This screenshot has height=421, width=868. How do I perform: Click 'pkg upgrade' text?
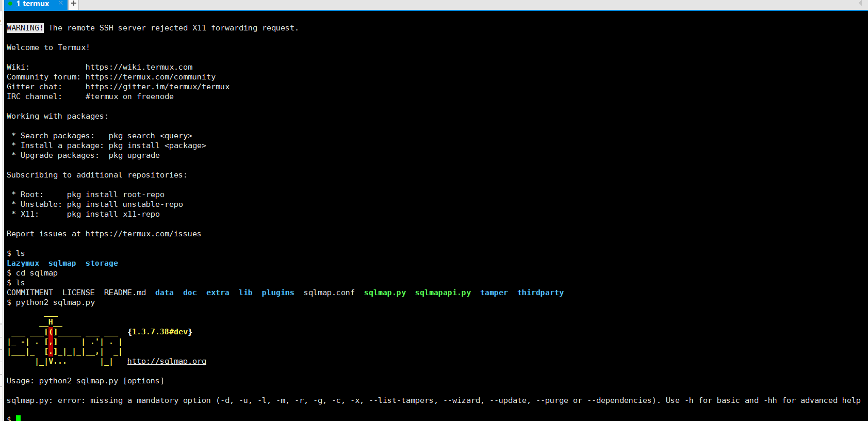pyautogui.click(x=134, y=155)
